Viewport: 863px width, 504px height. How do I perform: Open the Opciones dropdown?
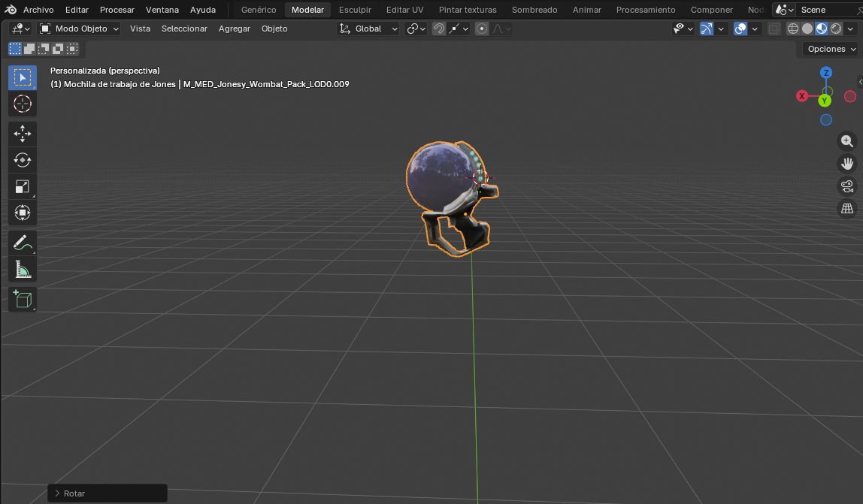831,49
